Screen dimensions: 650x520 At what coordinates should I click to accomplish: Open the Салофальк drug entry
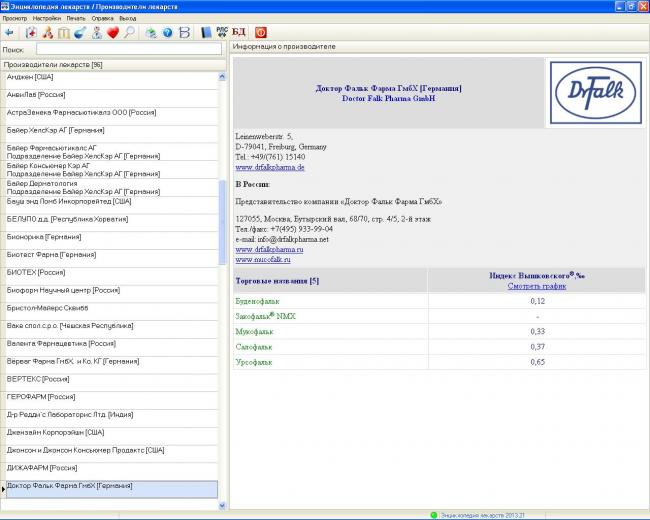coord(254,347)
